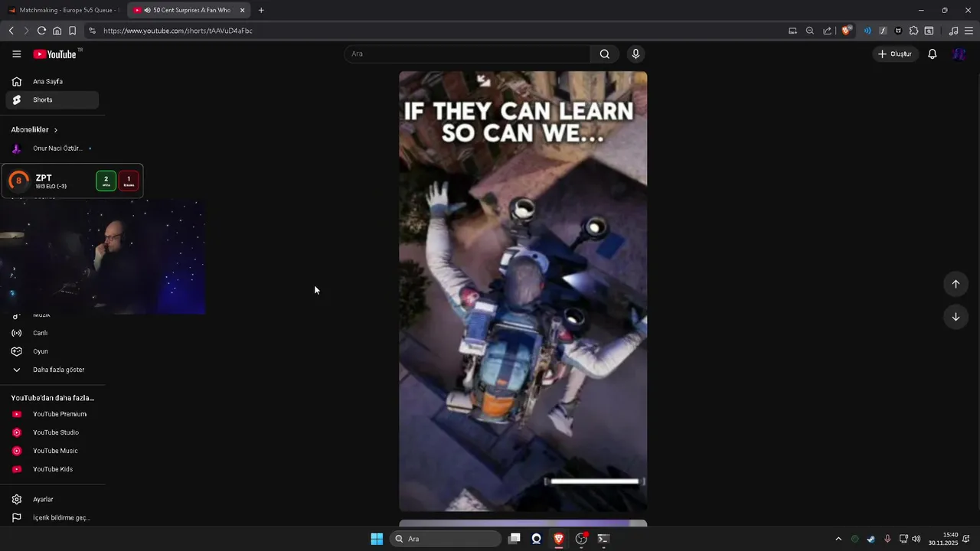This screenshot has width=980, height=551.
Task: Go to previous Short with up arrow
Action: click(955, 284)
